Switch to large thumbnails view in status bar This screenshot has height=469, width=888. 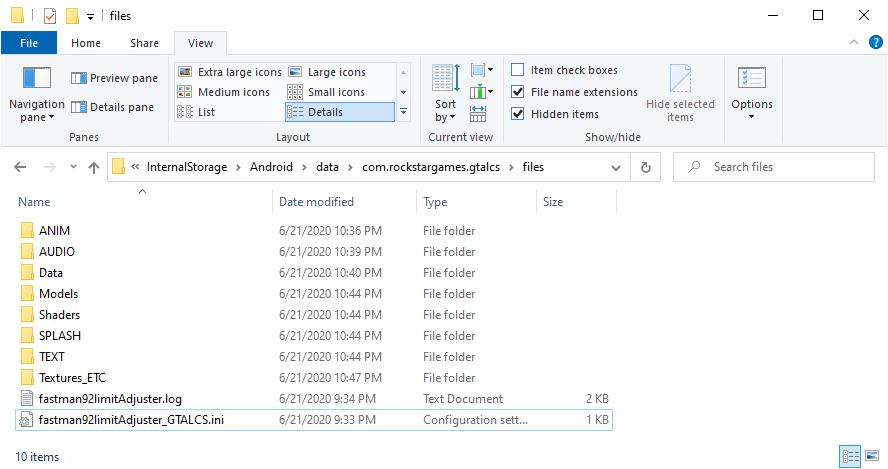(872, 456)
